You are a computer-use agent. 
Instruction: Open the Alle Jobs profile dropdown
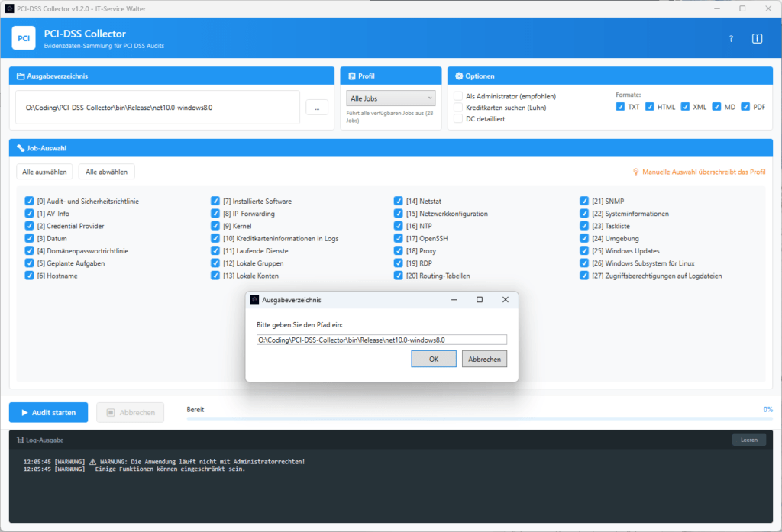coord(391,97)
